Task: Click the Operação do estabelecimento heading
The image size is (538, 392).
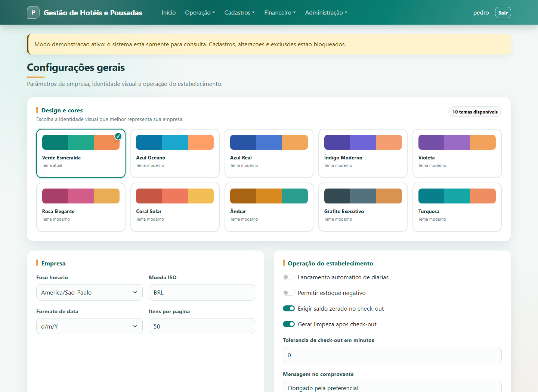Action: tap(330, 263)
